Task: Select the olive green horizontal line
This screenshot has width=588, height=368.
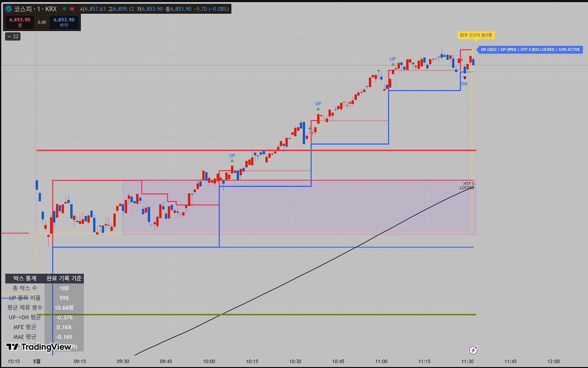Action: point(256,315)
